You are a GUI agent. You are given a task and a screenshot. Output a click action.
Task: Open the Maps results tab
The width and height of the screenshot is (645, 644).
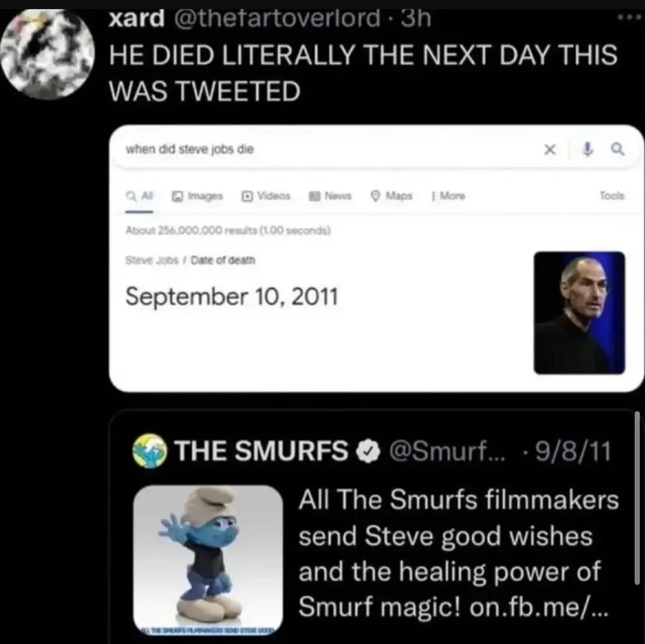coord(391,196)
